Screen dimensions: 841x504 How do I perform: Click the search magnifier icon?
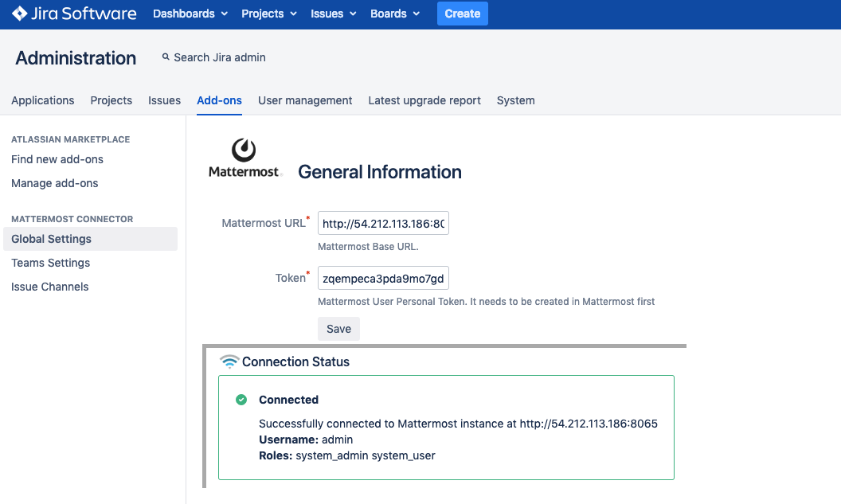point(166,57)
